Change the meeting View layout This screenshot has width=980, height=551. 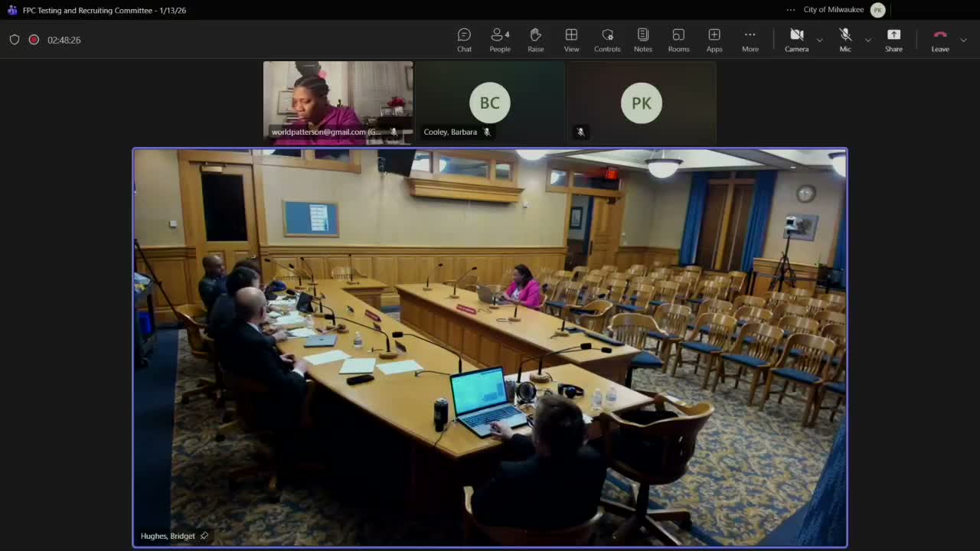point(571,39)
